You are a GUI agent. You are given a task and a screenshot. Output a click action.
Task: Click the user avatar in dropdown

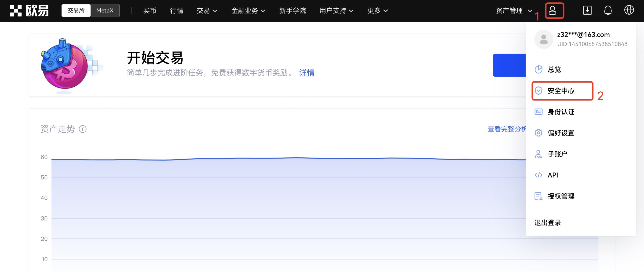pos(544,39)
